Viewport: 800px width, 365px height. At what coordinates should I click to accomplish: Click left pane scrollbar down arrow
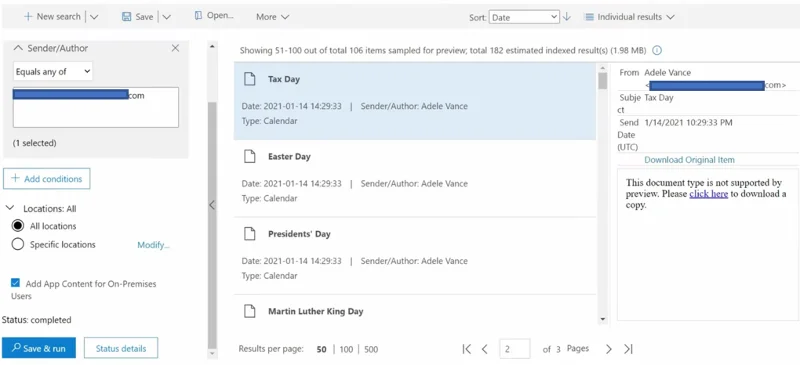212,353
